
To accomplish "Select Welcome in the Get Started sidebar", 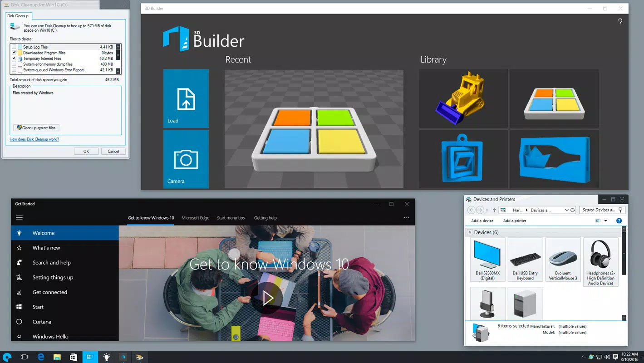I will tap(65, 233).
